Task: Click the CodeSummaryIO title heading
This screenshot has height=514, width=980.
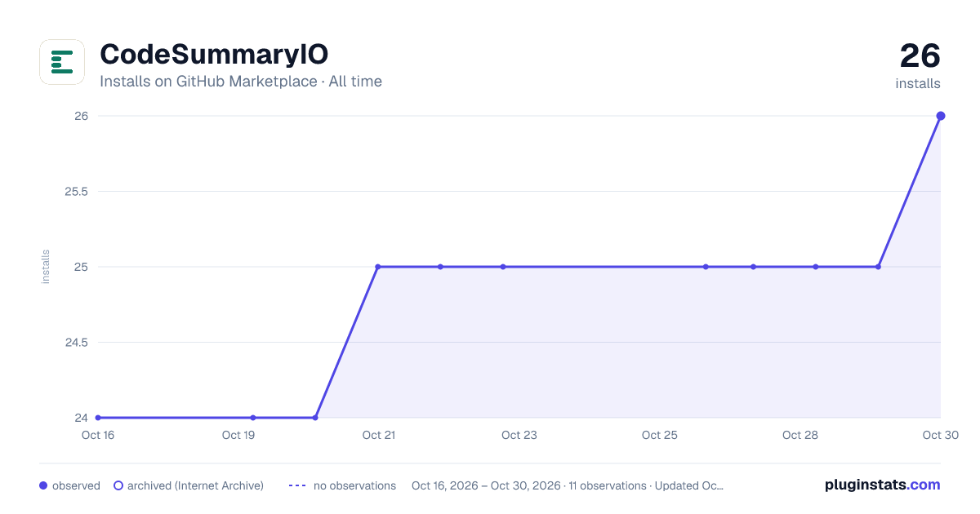Action: [214, 55]
